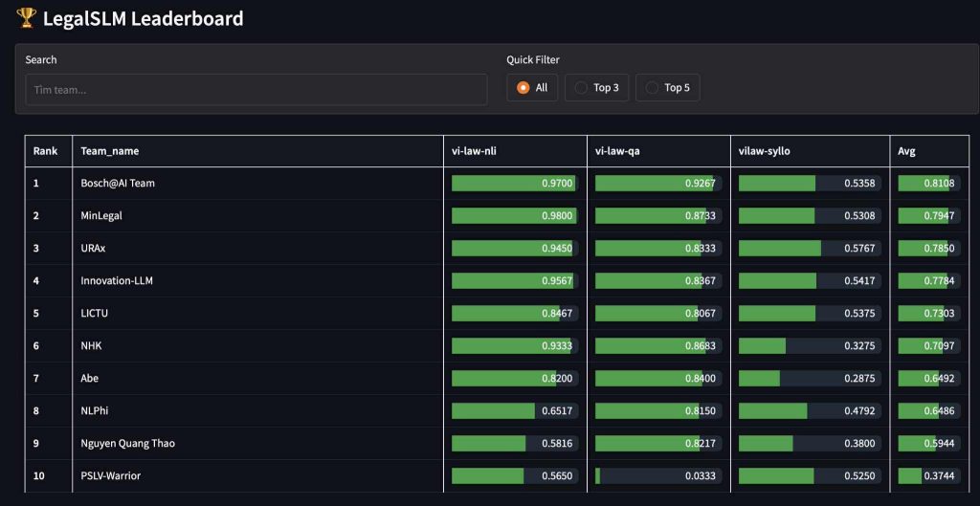Viewport: 980px width, 506px height.
Task: Select the All quick filter
Action: (532, 88)
